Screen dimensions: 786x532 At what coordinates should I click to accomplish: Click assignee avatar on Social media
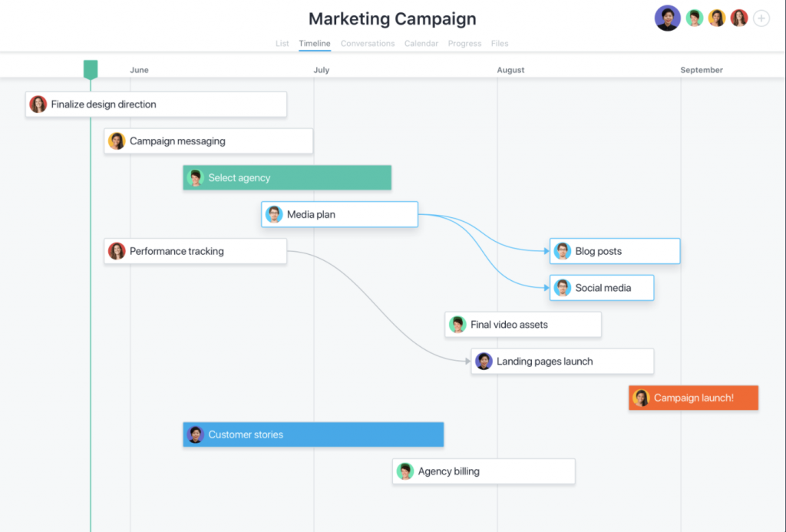pos(563,288)
